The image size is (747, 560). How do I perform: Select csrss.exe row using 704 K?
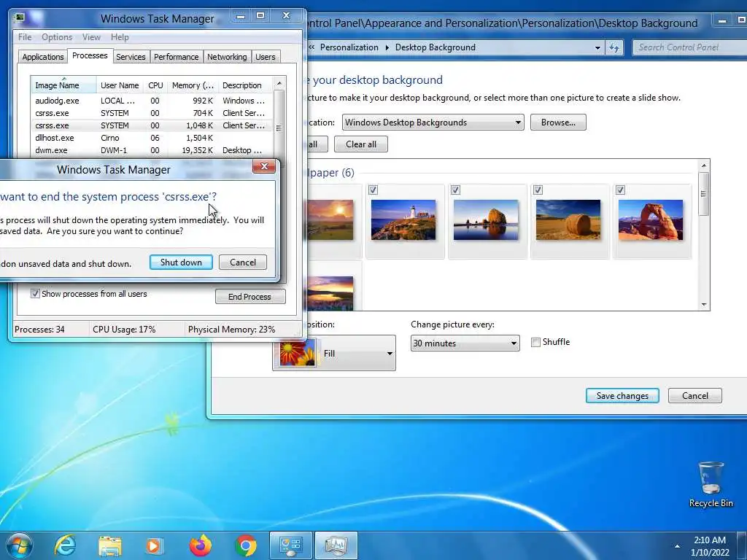point(152,113)
